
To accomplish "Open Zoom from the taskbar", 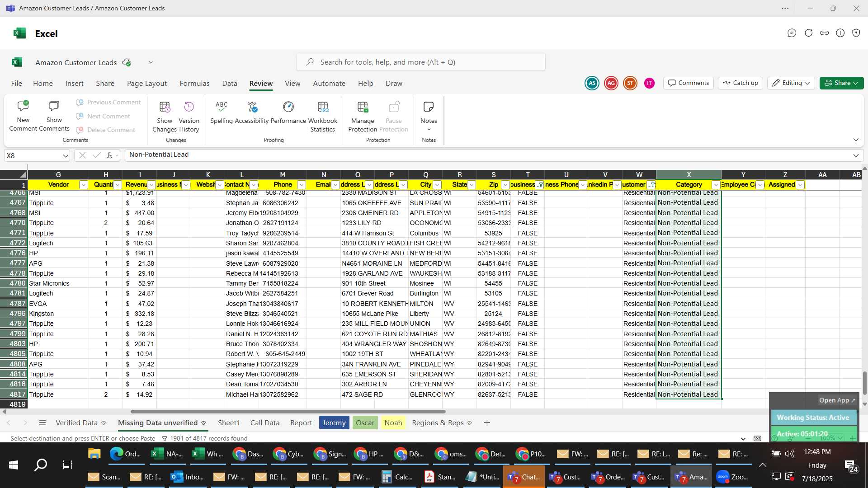I will coord(732,477).
